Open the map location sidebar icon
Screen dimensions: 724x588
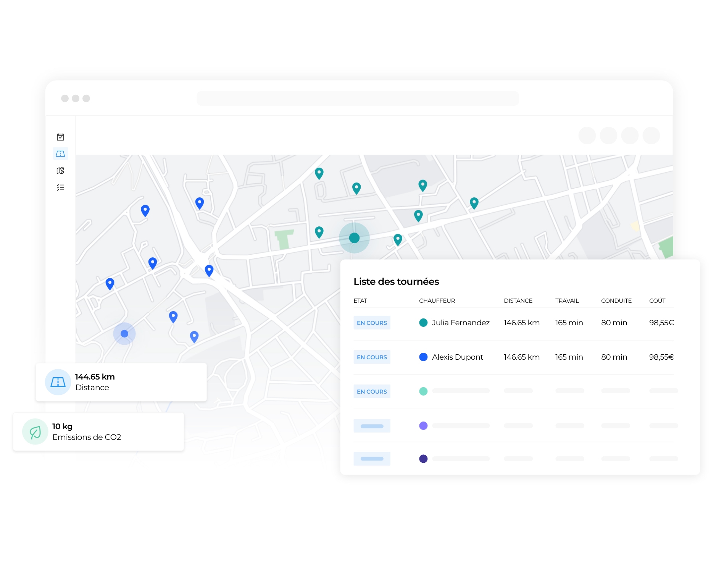(60, 171)
